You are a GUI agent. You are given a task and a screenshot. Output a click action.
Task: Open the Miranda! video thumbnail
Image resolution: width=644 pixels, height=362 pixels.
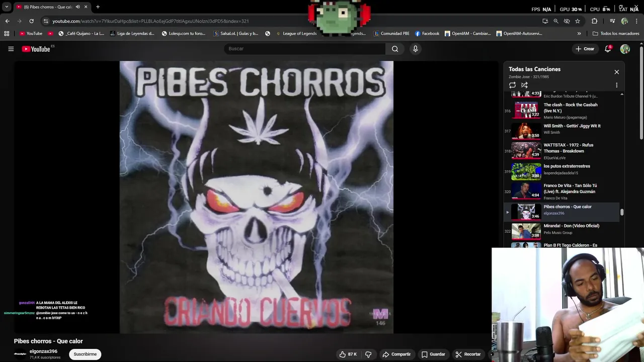click(526, 231)
